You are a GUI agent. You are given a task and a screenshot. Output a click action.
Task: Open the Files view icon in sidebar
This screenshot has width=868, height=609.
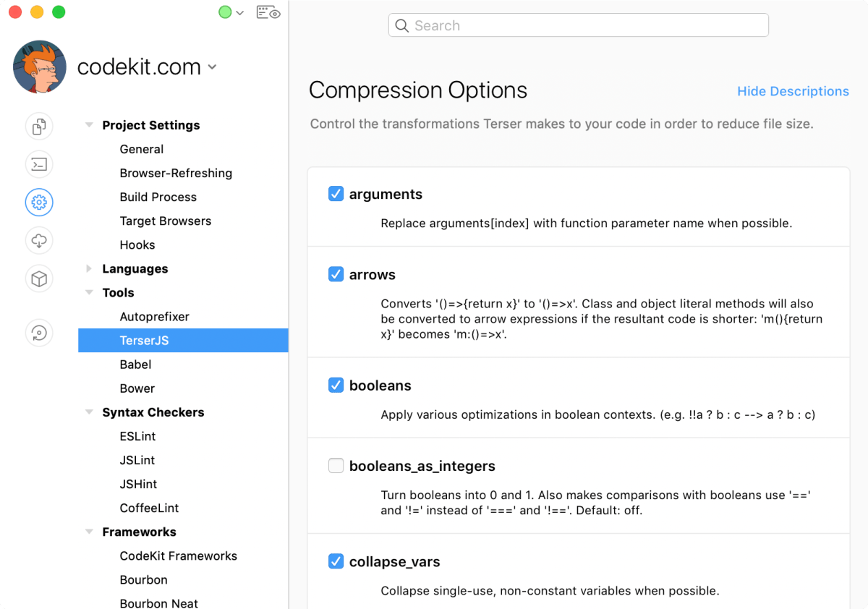point(39,126)
